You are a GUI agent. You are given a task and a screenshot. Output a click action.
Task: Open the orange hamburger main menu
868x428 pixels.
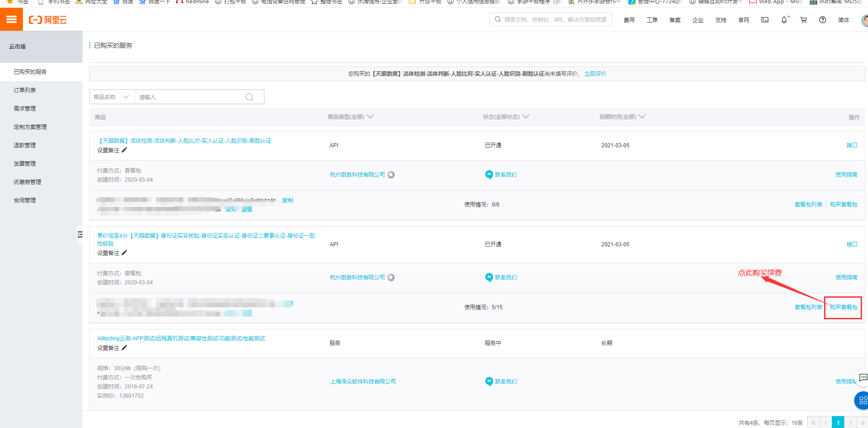pos(11,20)
